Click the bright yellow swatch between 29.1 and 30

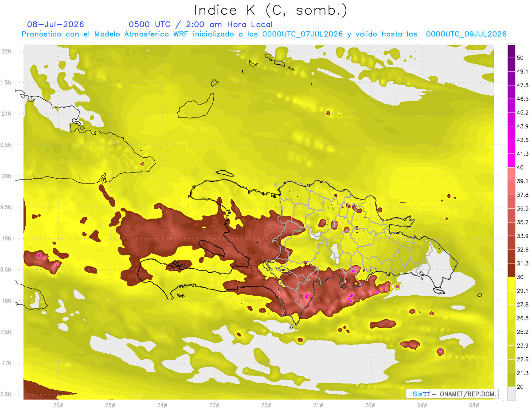click(x=511, y=284)
